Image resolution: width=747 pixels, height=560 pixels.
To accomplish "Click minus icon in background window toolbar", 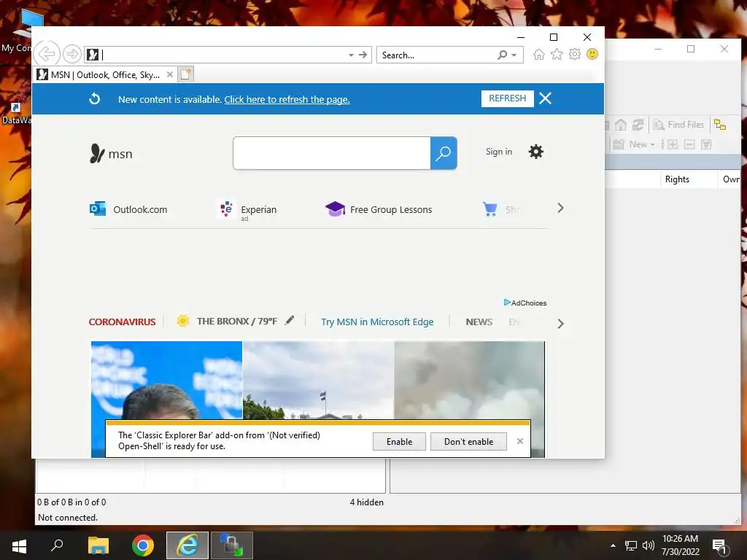I will point(689,144).
